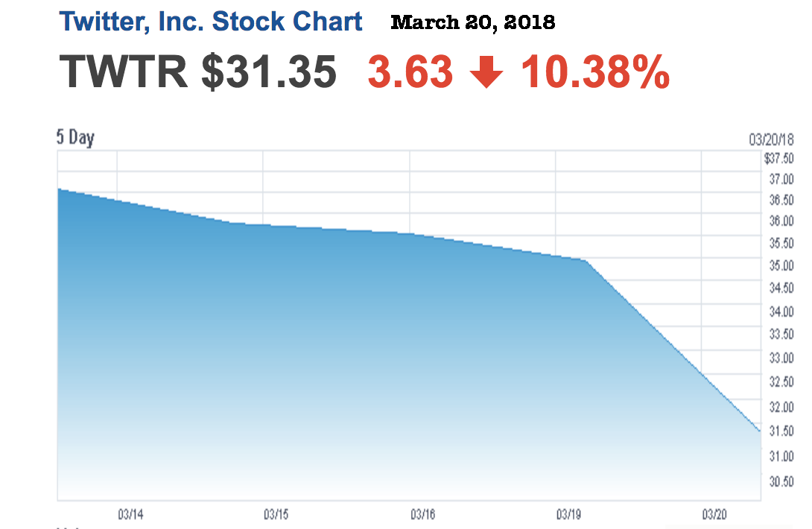Viewport: 812px width, 529px height.
Task: Click the chart line's starting point at left
Action: [59, 189]
